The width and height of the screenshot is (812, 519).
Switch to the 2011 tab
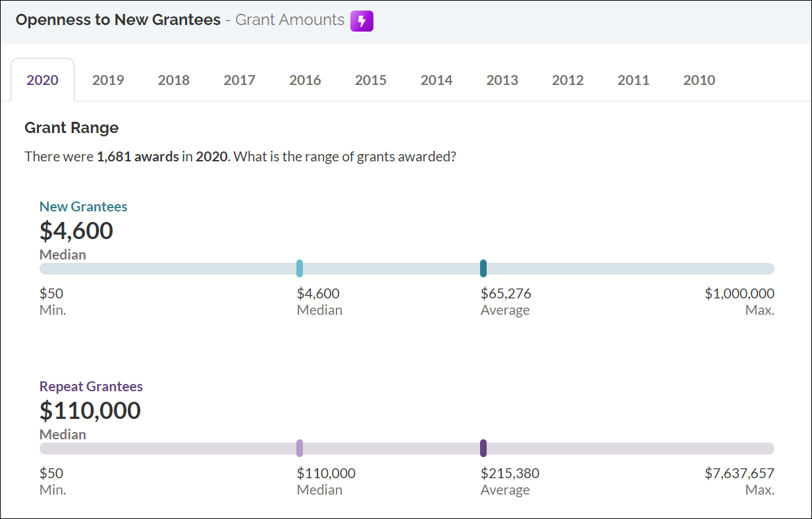[x=634, y=80]
